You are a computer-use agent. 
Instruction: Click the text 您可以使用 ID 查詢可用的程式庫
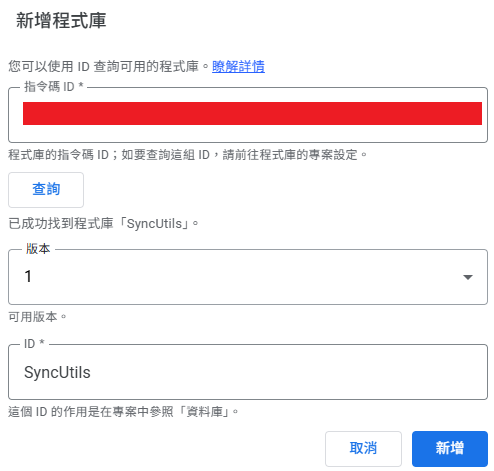[x=108, y=66]
